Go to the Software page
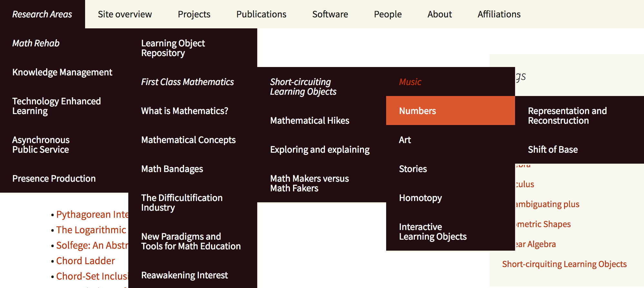This screenshot has width=644, height=288. [x=330, y=14]
